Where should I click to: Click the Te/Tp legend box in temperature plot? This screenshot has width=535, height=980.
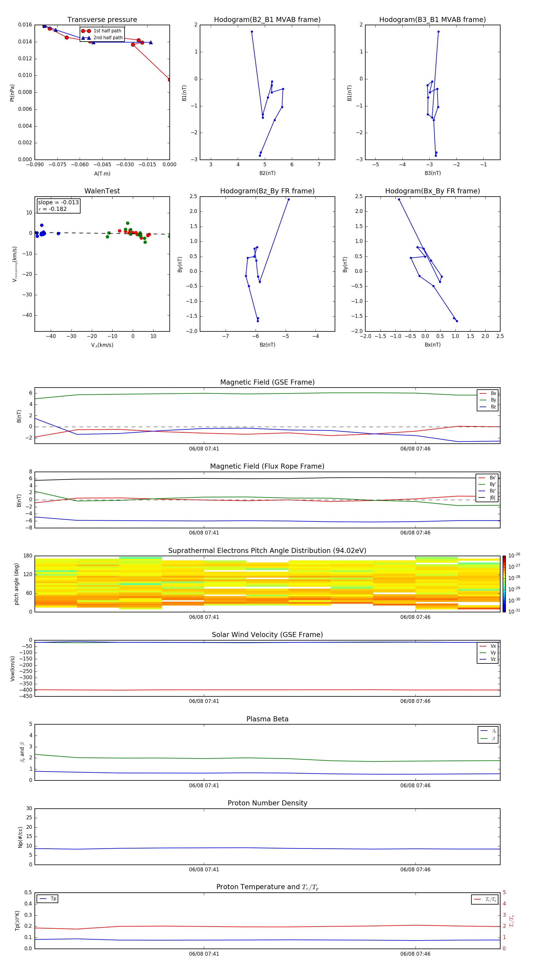[485, 900]
